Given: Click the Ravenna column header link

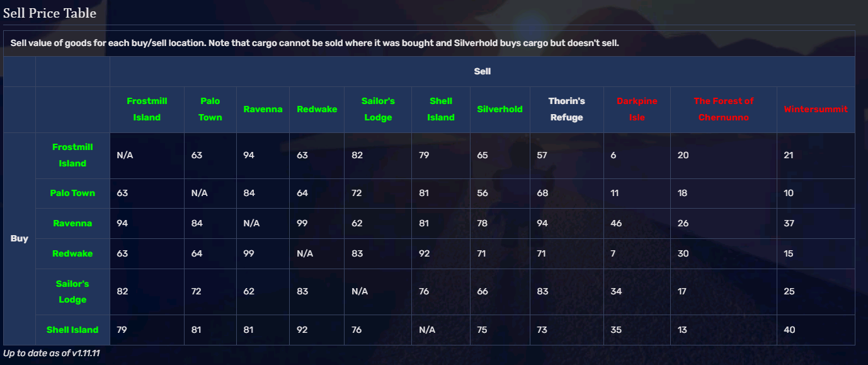Looking at the screenshot, I should pyautogui.click(x=262, y=109).
